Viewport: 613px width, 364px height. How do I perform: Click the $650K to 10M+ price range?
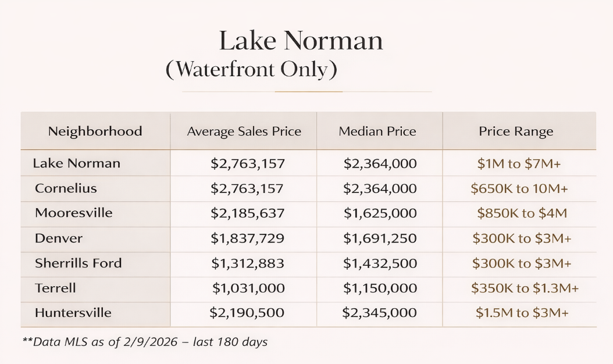(519, 188)
